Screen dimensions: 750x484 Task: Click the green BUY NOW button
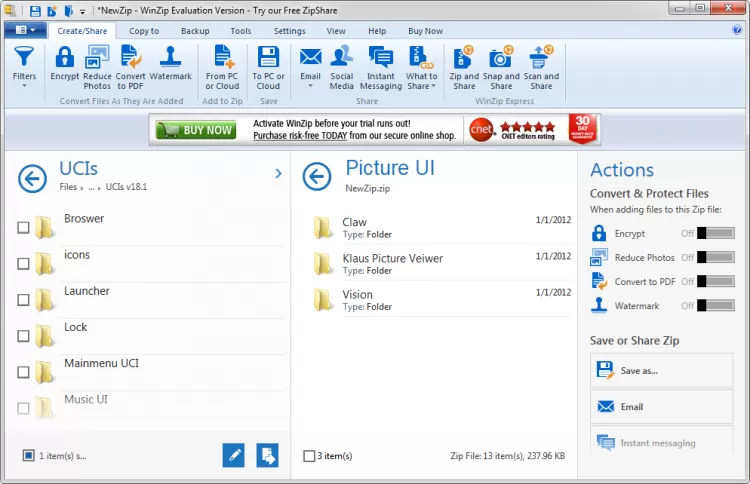click(x=196, y=130)
